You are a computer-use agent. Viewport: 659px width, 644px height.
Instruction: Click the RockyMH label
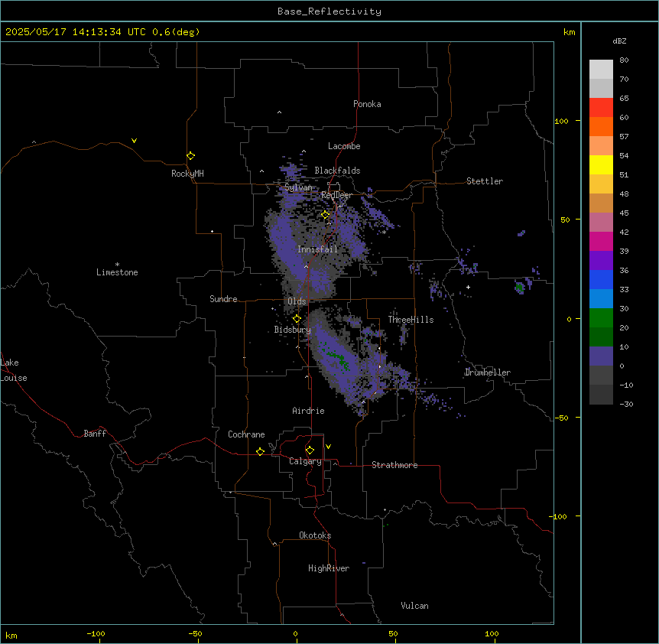[x=187, y=174]
